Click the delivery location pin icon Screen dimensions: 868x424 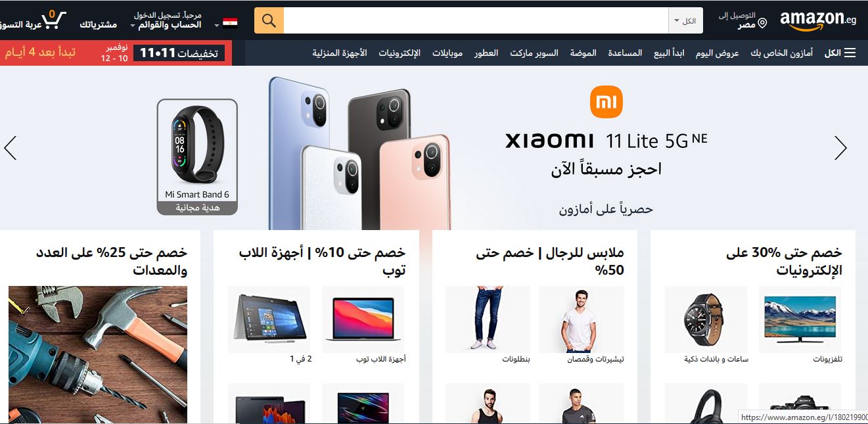pyautogui.click(x=762, y=24)
